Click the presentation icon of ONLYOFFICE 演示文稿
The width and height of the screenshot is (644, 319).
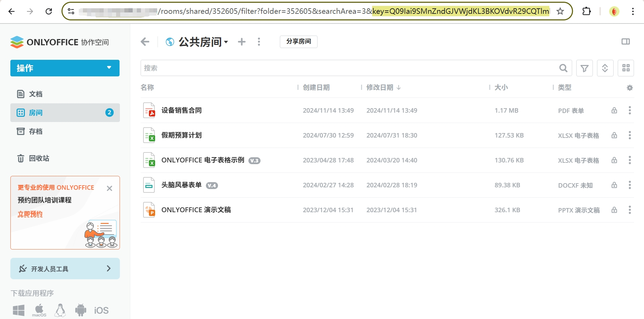pyautogui.click(x=149, y=210)
